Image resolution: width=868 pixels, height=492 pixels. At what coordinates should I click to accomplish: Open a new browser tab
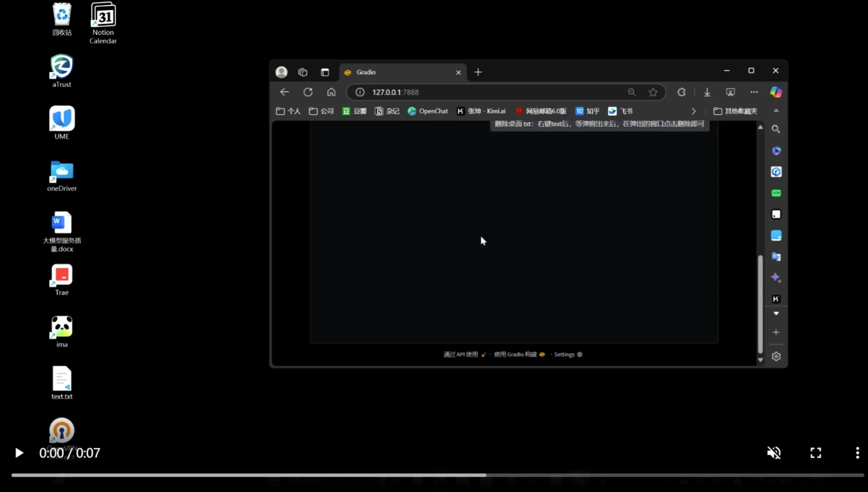pos(478,72)
